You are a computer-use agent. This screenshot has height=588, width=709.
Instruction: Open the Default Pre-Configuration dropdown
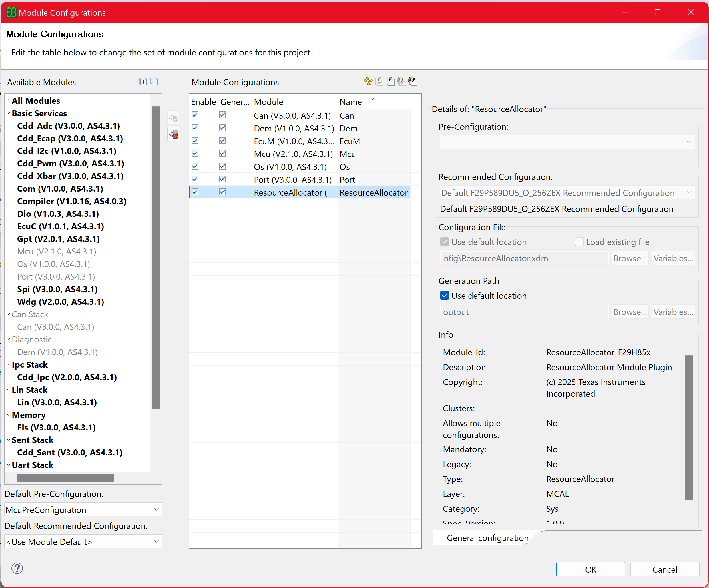tap(83, 509)
